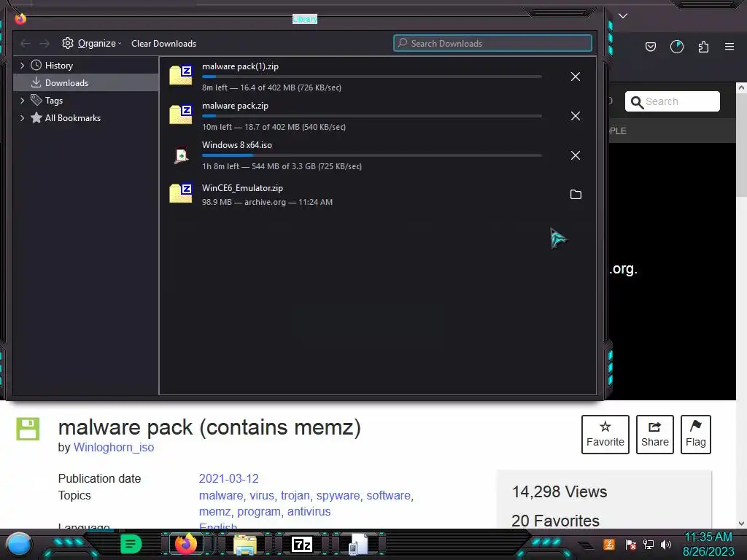The image size is (747, 560).
Task: Click the Library forward arrow
Action: pos(44,43)
